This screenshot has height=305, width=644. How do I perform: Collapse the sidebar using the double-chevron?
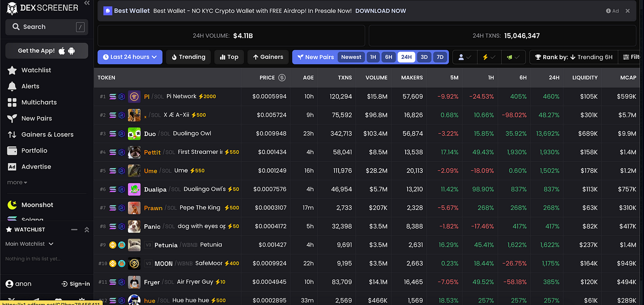[86, 3]
